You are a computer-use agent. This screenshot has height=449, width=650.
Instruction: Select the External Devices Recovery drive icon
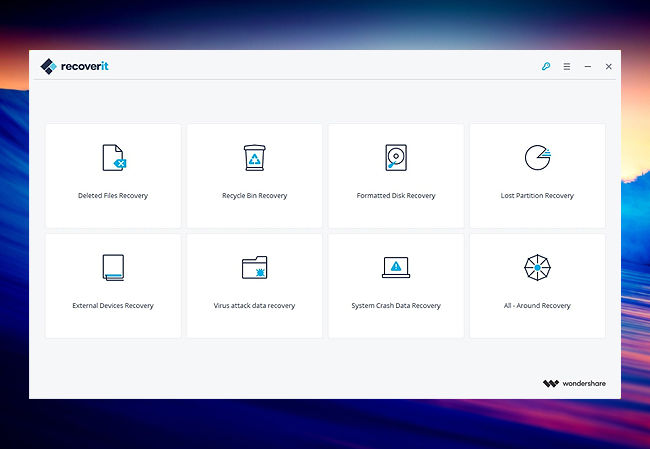click(x=113, y=267)
